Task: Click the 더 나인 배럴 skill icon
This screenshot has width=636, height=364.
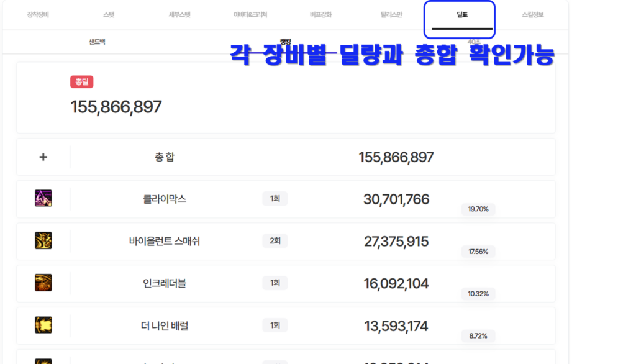Action: point(43,325)
